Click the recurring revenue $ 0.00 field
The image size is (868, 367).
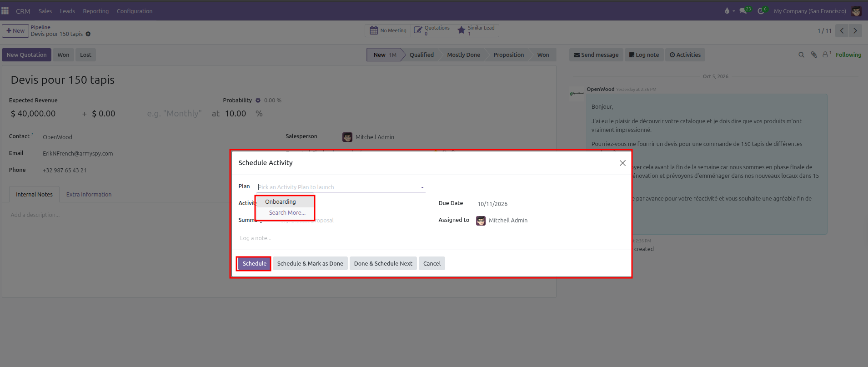tap(103, 114)
